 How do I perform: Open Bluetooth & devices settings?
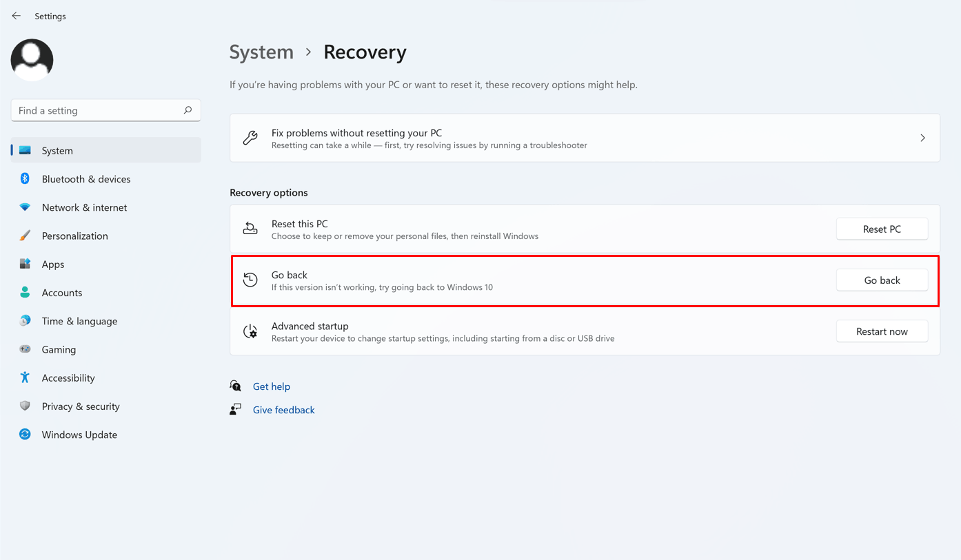coord(106,178)
